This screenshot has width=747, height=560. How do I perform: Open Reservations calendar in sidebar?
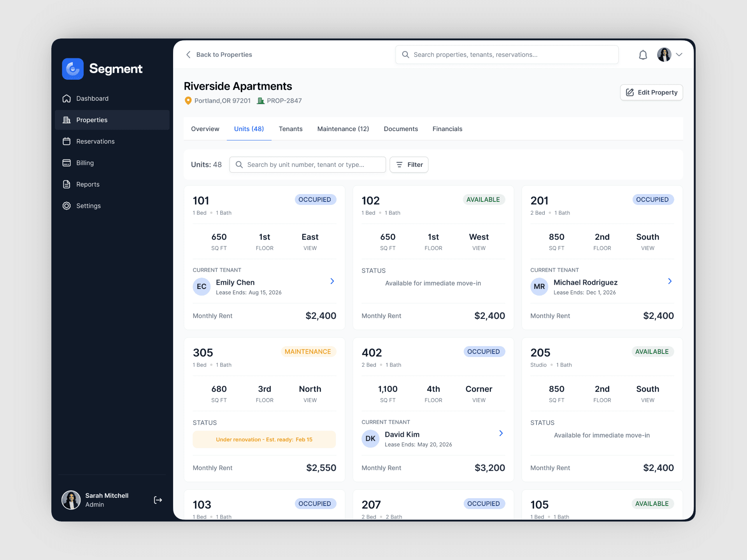coord(95,141)
